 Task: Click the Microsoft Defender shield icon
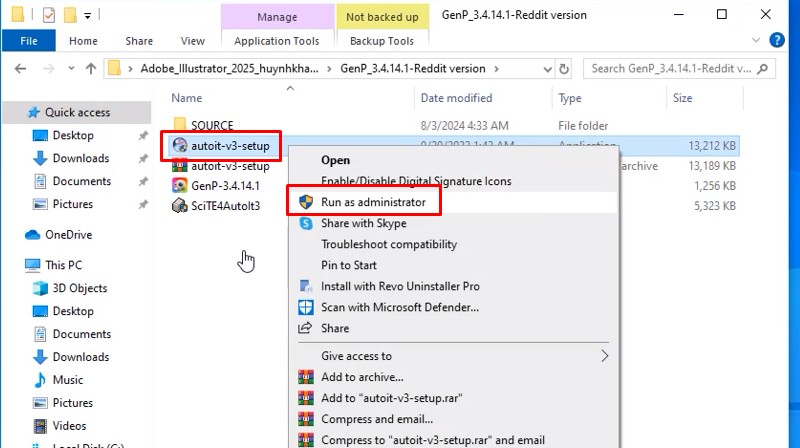(306, 307)
